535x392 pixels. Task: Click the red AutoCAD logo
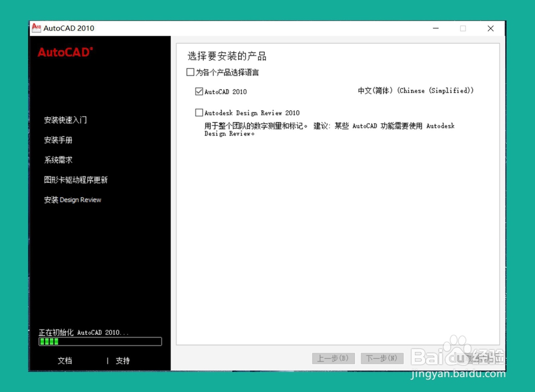pyautogui.click(x=65, y=52)
